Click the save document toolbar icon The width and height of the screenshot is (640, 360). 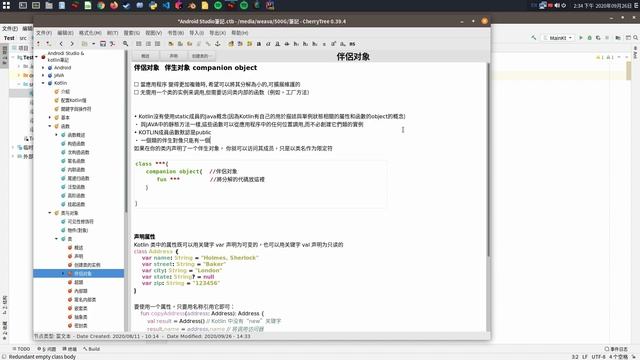[103, 44]
